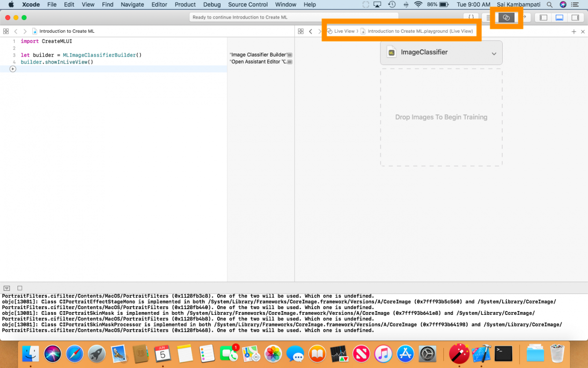Hide the navigator panel with the left layout icon
Viewport: 588px width, 368px height.
coord(543,17)
